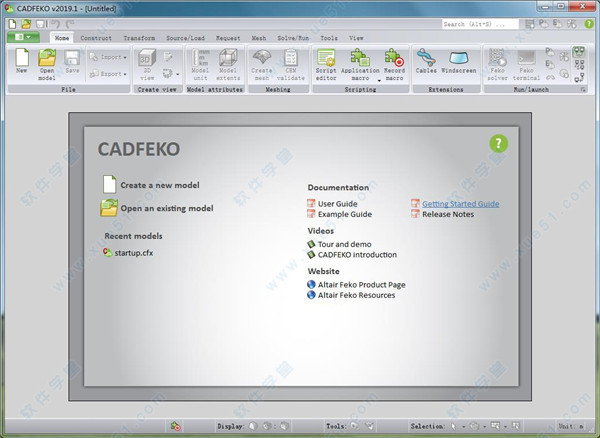The image size is (600, 438).
Task: Click green help icon at top right corner
Action: pyautogui.click(x=589, y=24)
